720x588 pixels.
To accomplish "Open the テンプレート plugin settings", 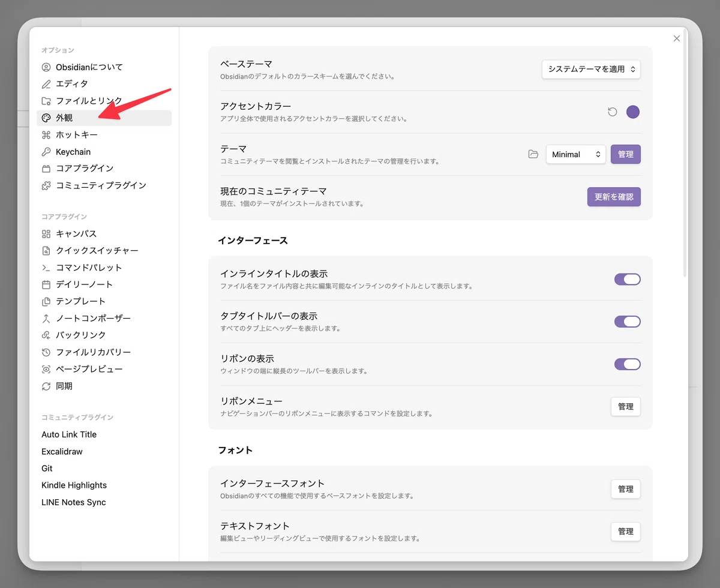I will 104,301.
